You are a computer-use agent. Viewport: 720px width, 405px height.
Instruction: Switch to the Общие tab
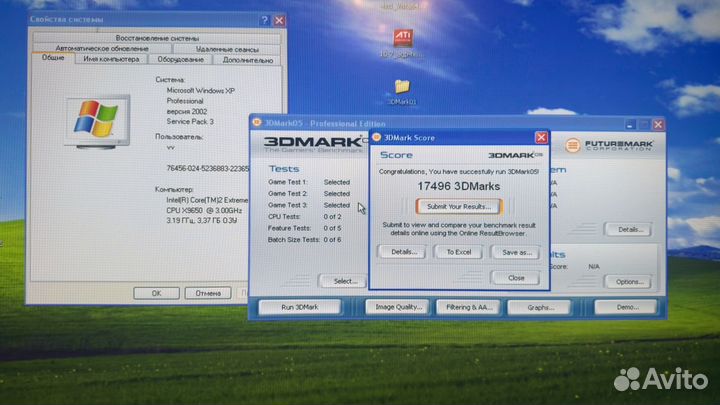coord(53,58)
